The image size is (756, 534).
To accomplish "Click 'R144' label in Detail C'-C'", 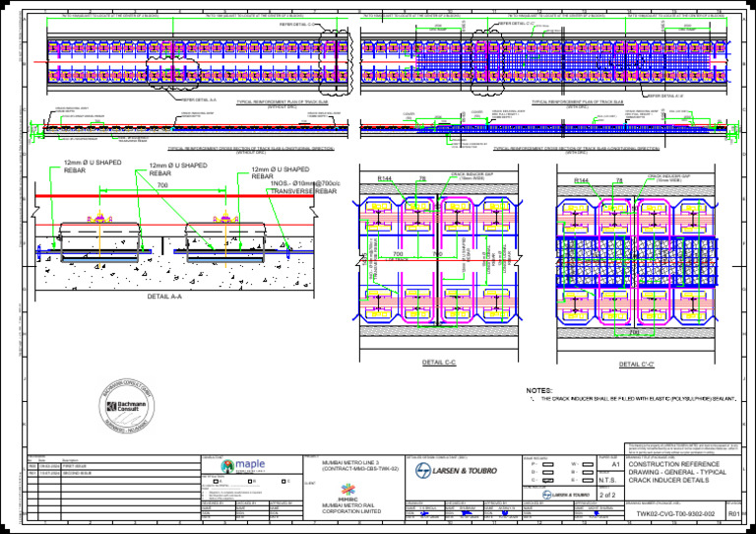I will [581, 180].
